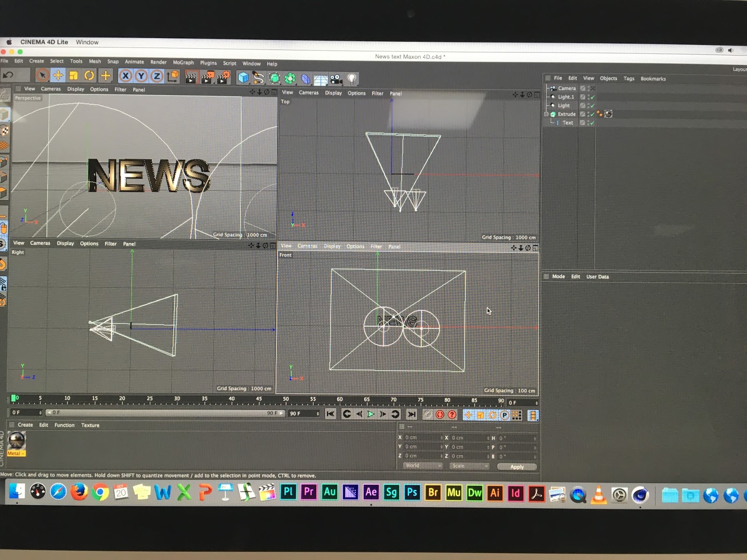This screenshot has height=560, width=747.
Task: Click the preview range slider bar
Action: [165, 413]
